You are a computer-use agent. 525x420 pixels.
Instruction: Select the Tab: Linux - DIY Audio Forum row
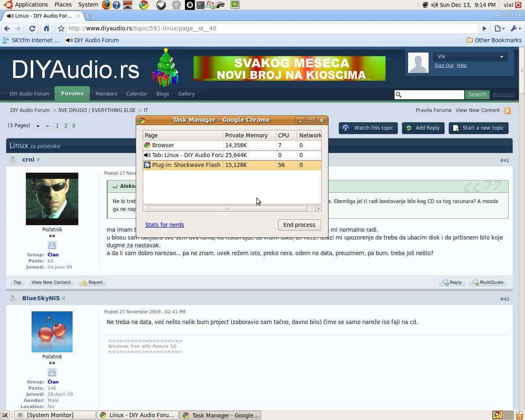click(x=232, y=155)
